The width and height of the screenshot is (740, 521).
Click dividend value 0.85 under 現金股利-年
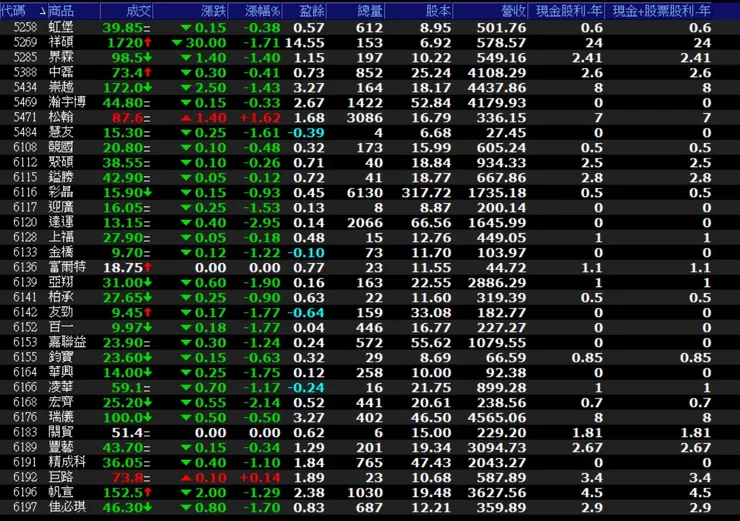587,358
